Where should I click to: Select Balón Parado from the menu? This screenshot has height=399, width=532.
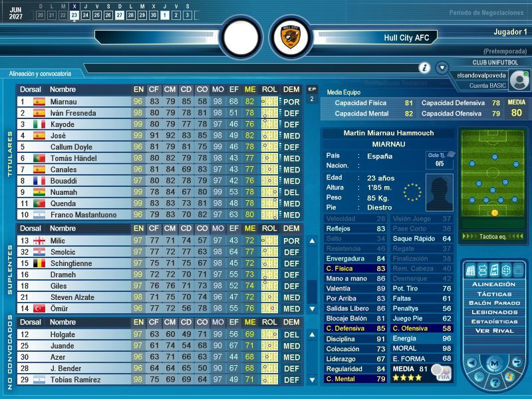493,303
